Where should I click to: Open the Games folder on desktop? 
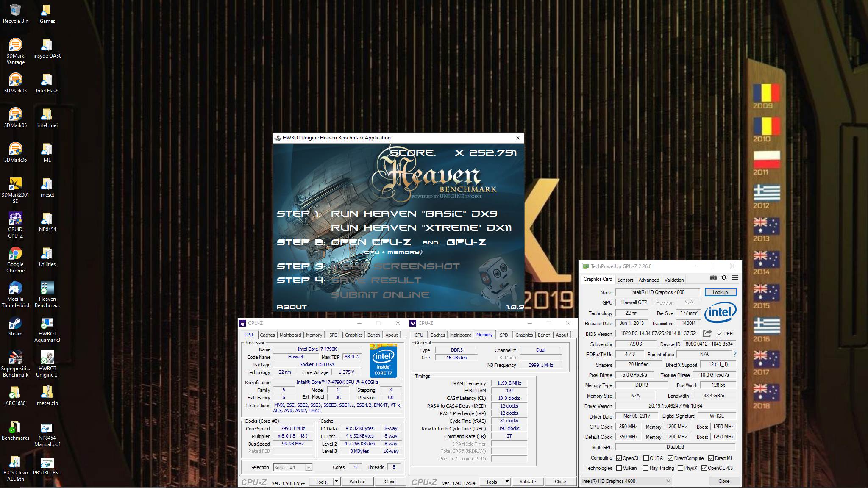(x=47, y=14)
